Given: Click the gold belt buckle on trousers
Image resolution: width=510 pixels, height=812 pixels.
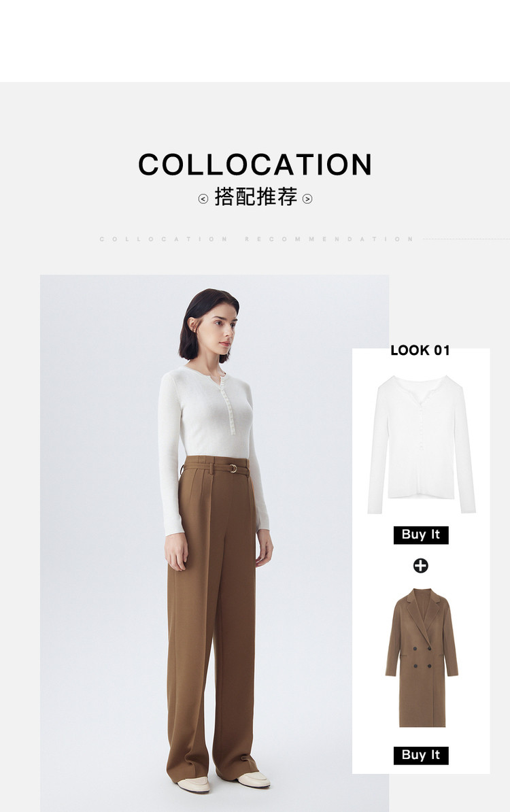Looking at the screenshot, I should coord(233,469).
